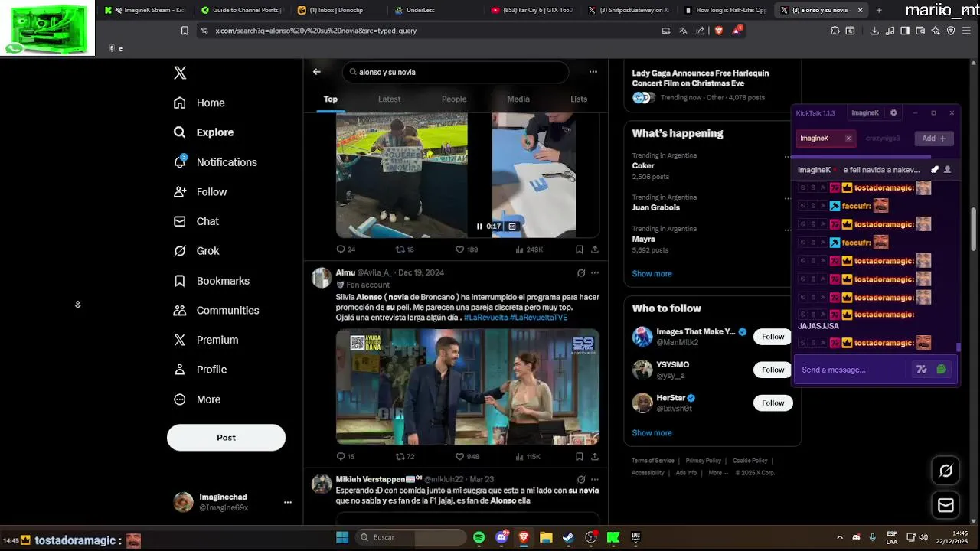Open Chat envelope icon in sidebar
This screenshot has height=551, width=980.
(180, 221)
